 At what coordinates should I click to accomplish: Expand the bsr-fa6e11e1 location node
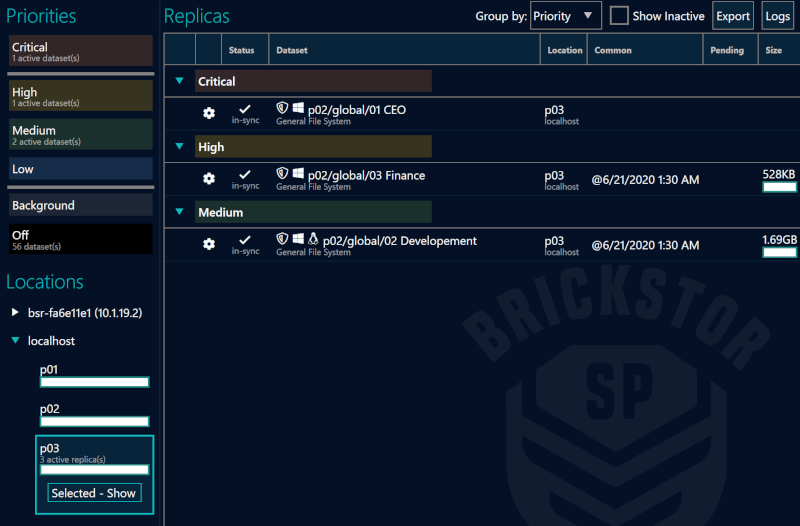tap(15, 313)
